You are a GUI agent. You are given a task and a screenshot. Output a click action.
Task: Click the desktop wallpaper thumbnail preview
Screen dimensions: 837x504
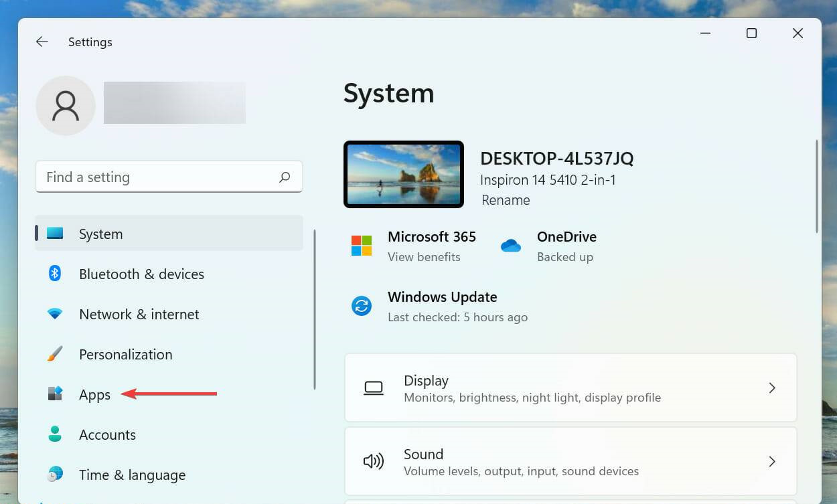pyautogui.click(x=403, y=173)
